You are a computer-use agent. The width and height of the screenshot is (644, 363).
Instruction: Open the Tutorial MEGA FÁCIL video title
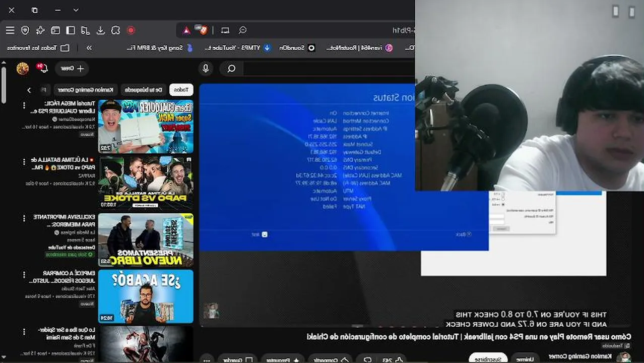63,107
